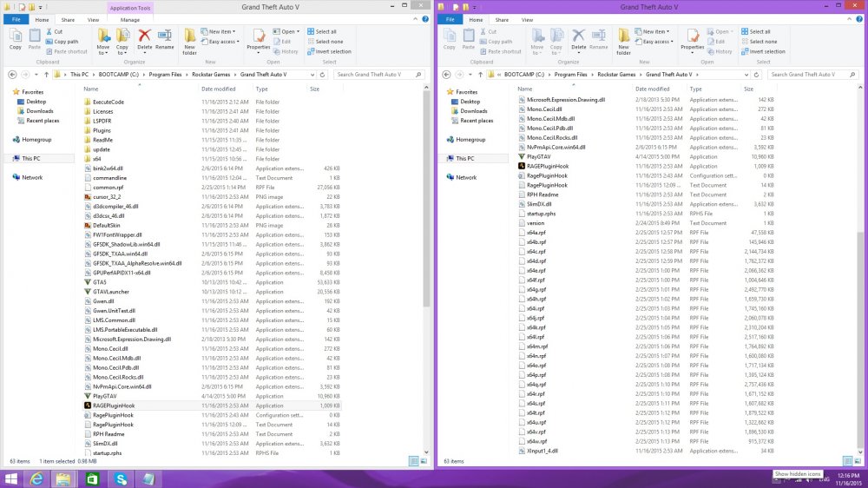Image resolution: width=868 pixels, height=488 pixels.
Task: Select Downloads in left window sidebar
Action: [x=39, y=111]
